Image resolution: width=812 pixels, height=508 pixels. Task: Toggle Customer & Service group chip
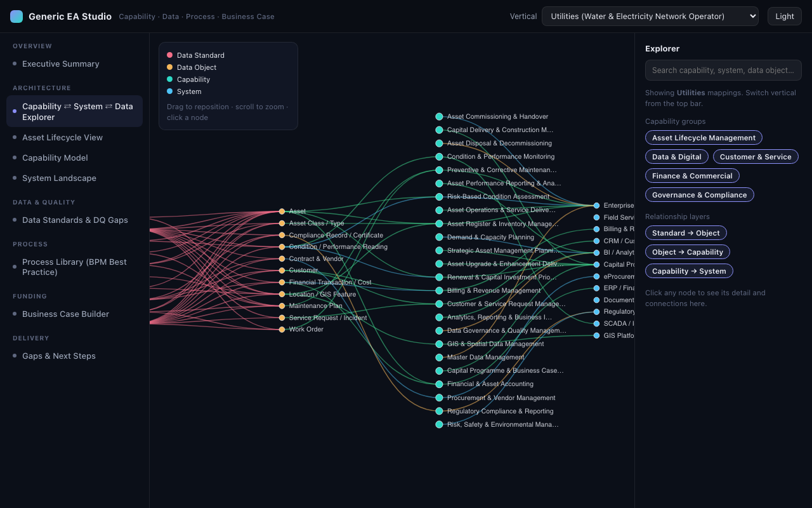756,157
